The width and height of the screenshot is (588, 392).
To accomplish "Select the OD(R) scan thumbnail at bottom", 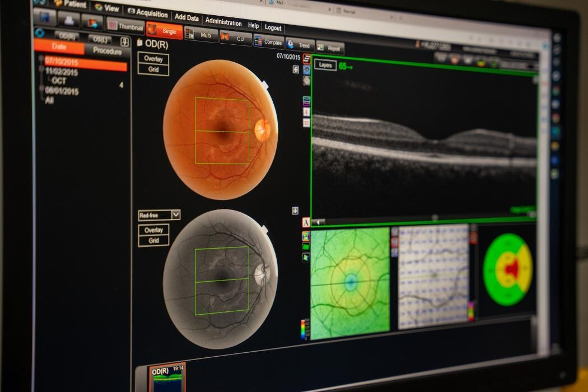I will tap(167, 378).
